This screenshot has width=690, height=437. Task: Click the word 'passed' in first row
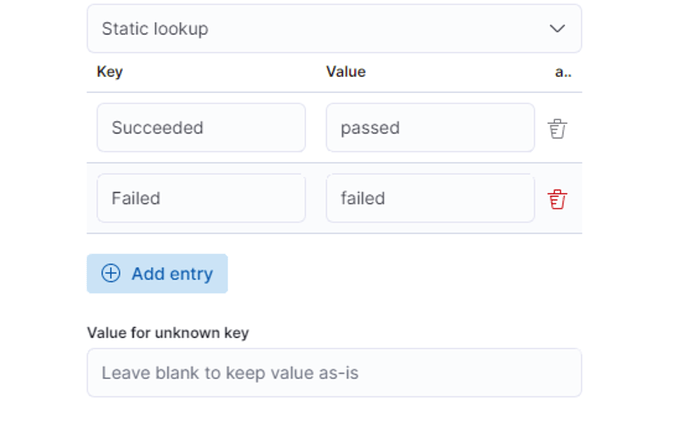point(370,128)
